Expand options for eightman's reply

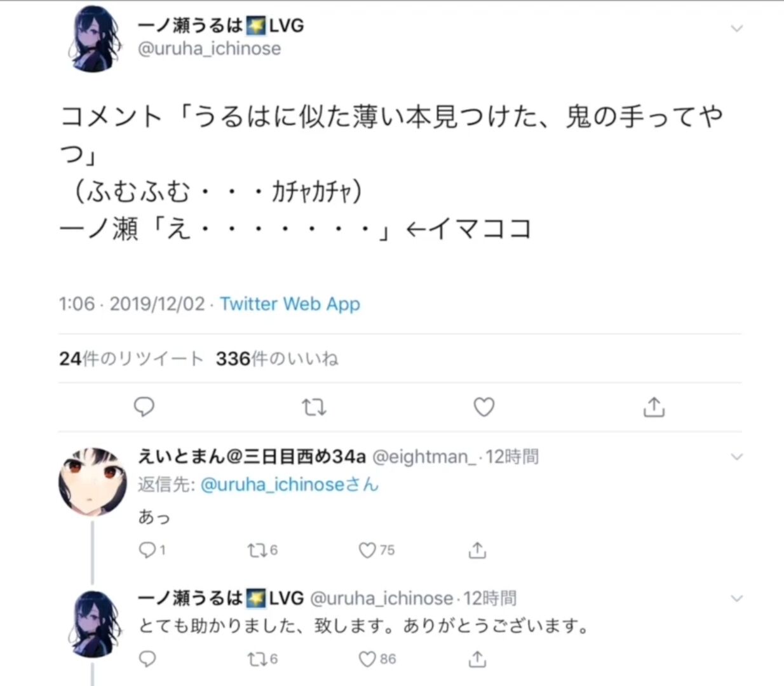[x=736, y=457]
